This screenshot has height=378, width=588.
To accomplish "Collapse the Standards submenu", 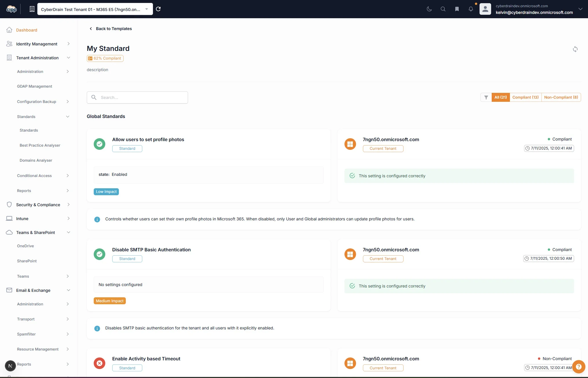I will coord(43,117).
